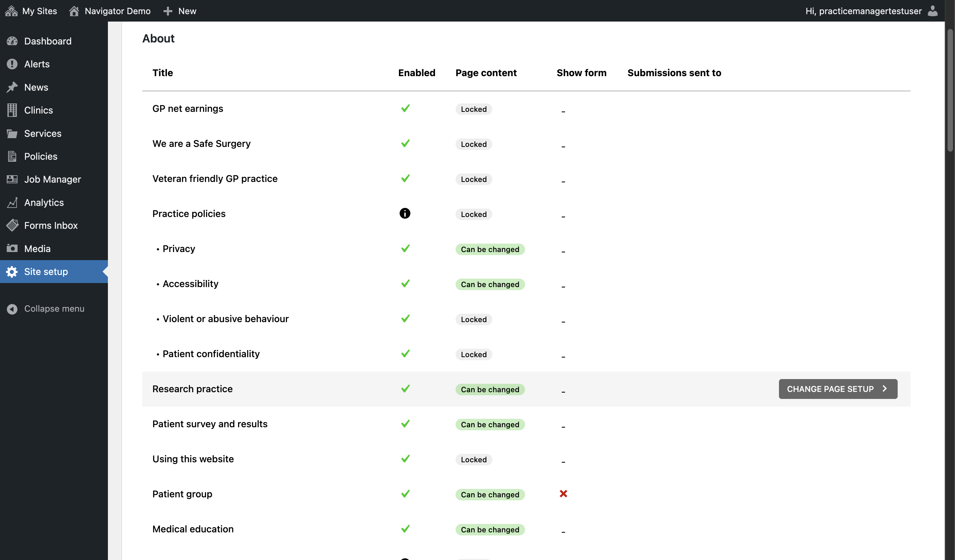The width and height of the screenshot is (955, 560).
Task: Click the Violent or abusive behaviour title
Action: [226, 319]
